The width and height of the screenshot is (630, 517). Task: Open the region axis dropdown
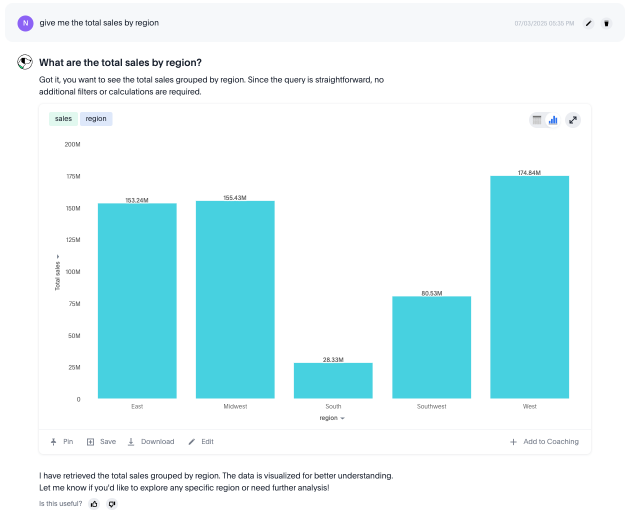pyautogui.click(x=333, y=419)
